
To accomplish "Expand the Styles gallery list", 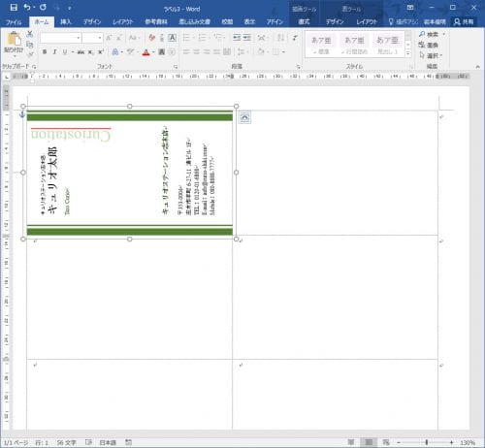I will click(x=408, y=53).
